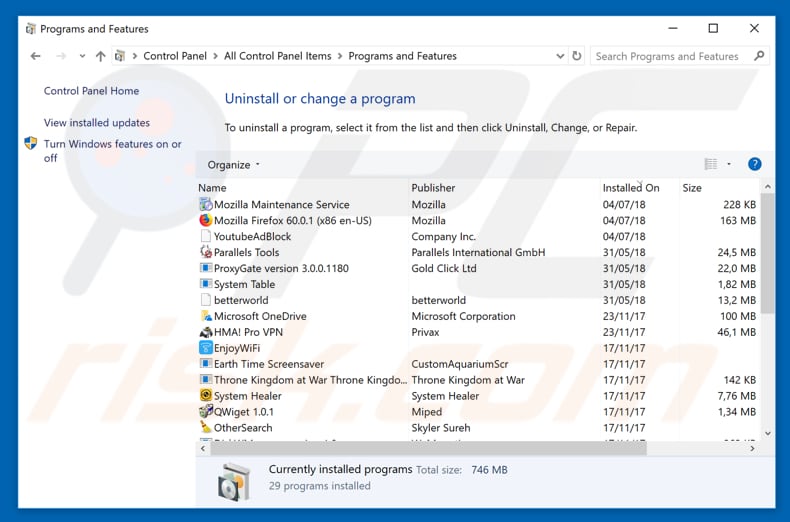Click the horizontal scrollbar thumb
Screen dimensions: 790x522
[429, 448]
